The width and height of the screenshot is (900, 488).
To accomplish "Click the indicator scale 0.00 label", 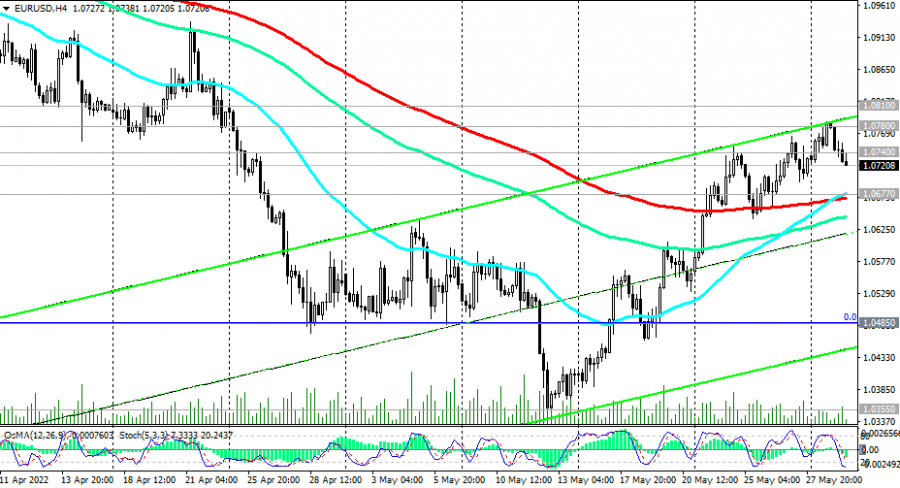I will [871, 450].
